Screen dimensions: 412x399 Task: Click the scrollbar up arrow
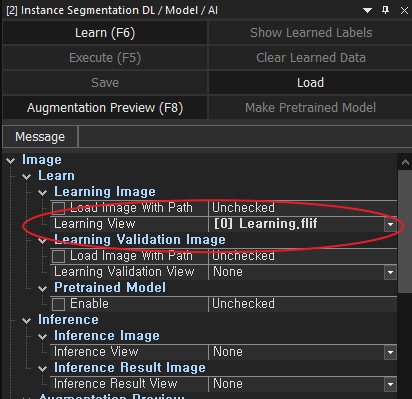point(405,162)
